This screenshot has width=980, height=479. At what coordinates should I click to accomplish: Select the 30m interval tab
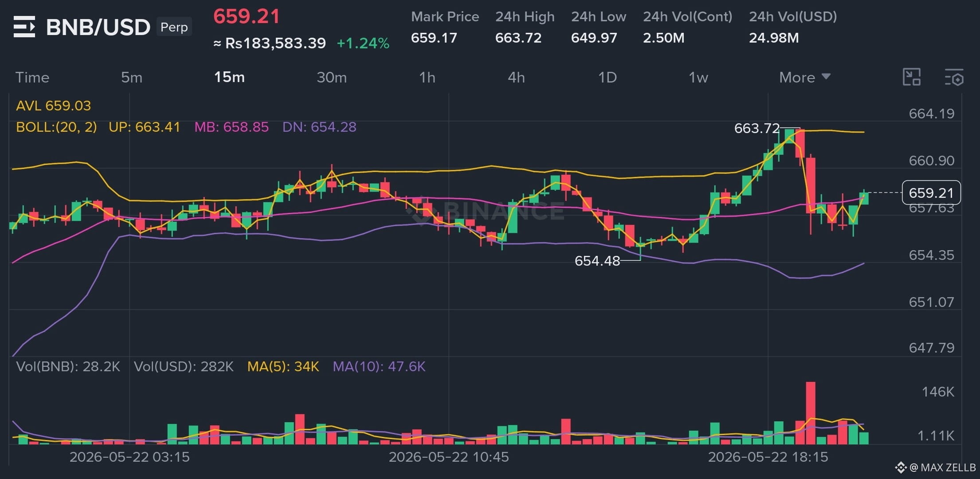tap(332, 77)
